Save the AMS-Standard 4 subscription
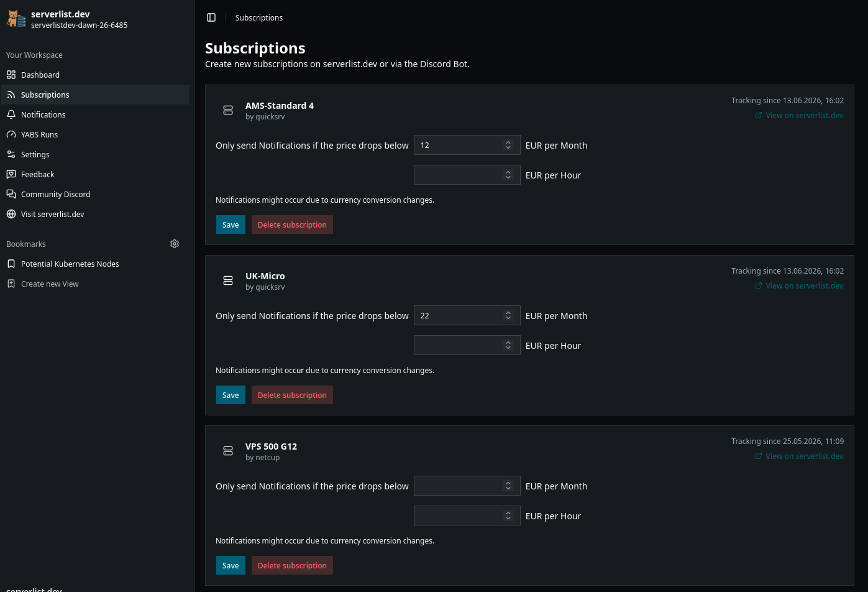This screenshot has height=592, width=868. (x=231, y=224)
